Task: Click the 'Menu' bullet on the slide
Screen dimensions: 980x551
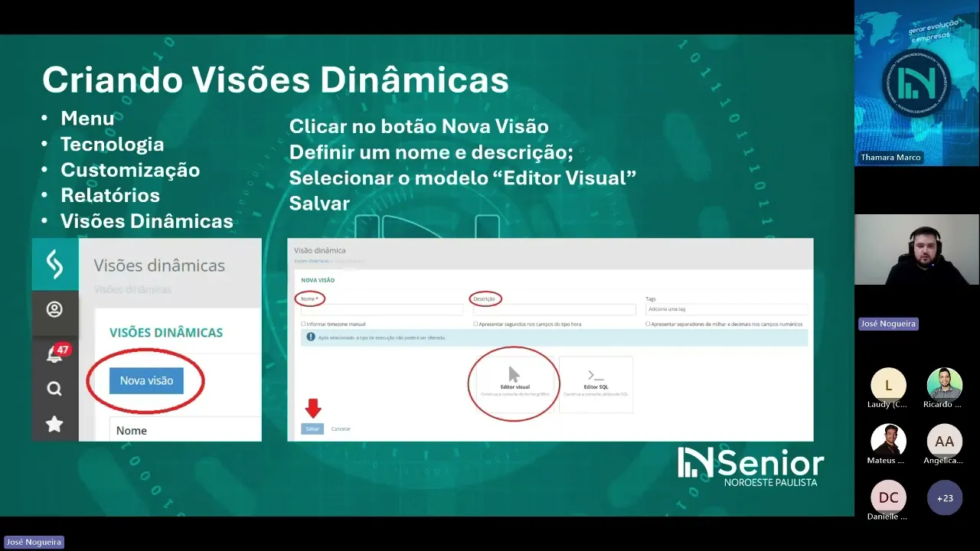Action: [x=87, y=118]
